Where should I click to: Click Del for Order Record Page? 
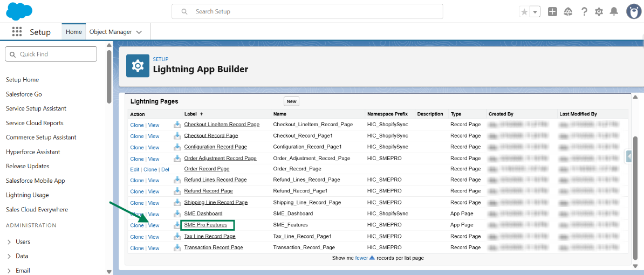[165, 169]
